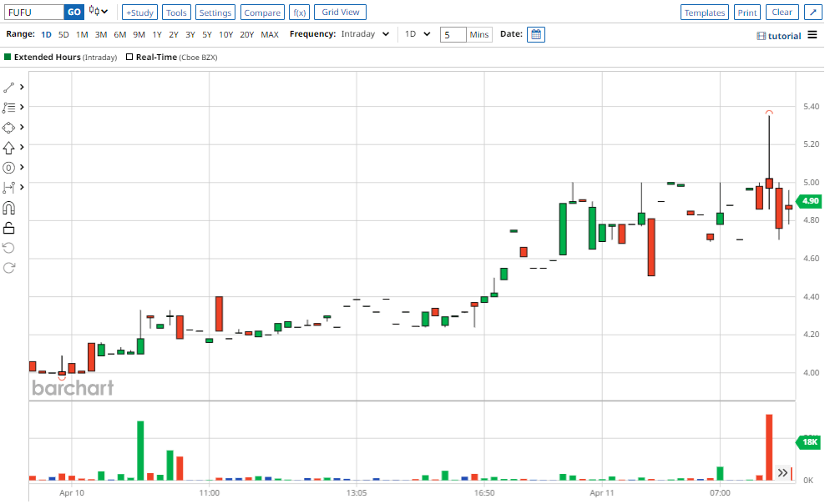Click the 18K volume label

click(x=810, y=442)
